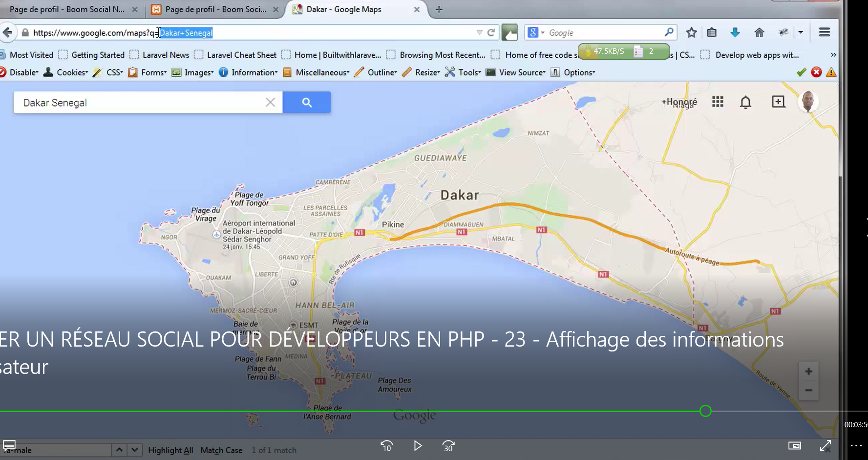
Task: Toggle Highlight All in find bar
Action: tap(170, 450)
